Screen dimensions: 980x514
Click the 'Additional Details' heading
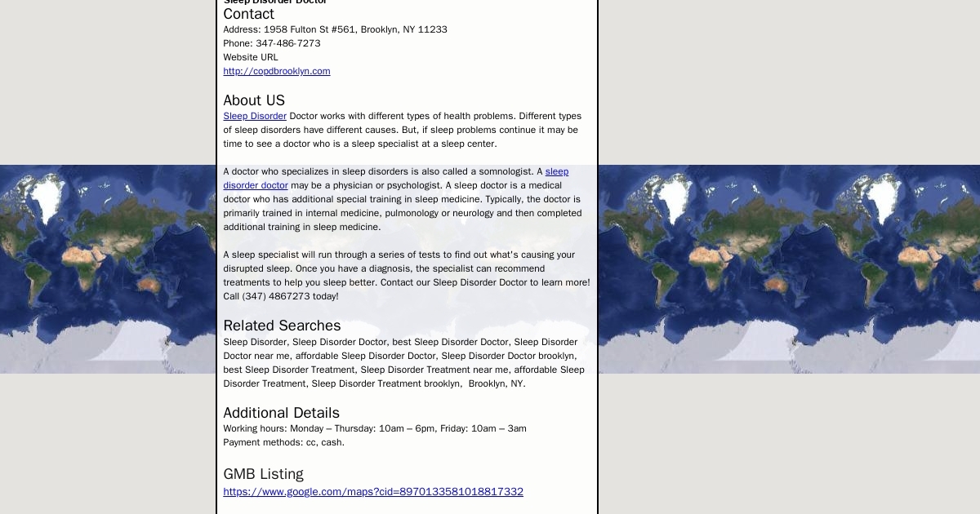(x=281, y=413)
